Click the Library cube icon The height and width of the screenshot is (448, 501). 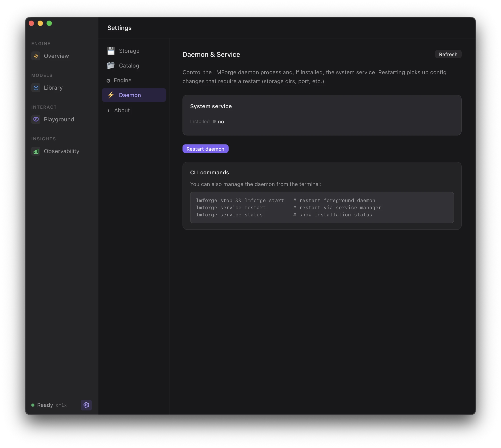click(x=36, y=88)
